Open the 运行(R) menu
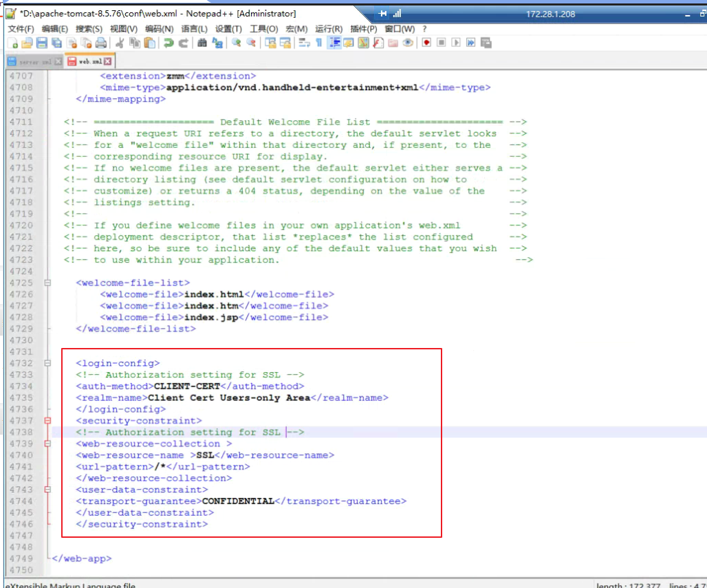707x588 pixels. coord(329,29)
